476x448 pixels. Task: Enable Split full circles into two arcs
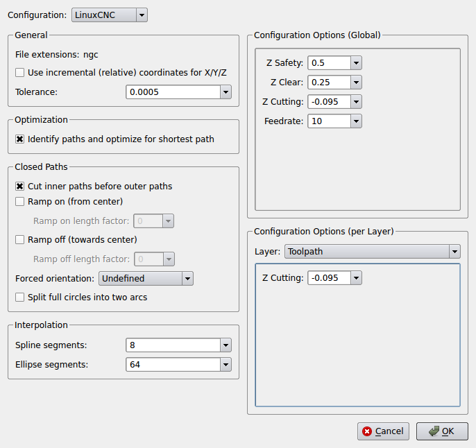click(19, 298)
